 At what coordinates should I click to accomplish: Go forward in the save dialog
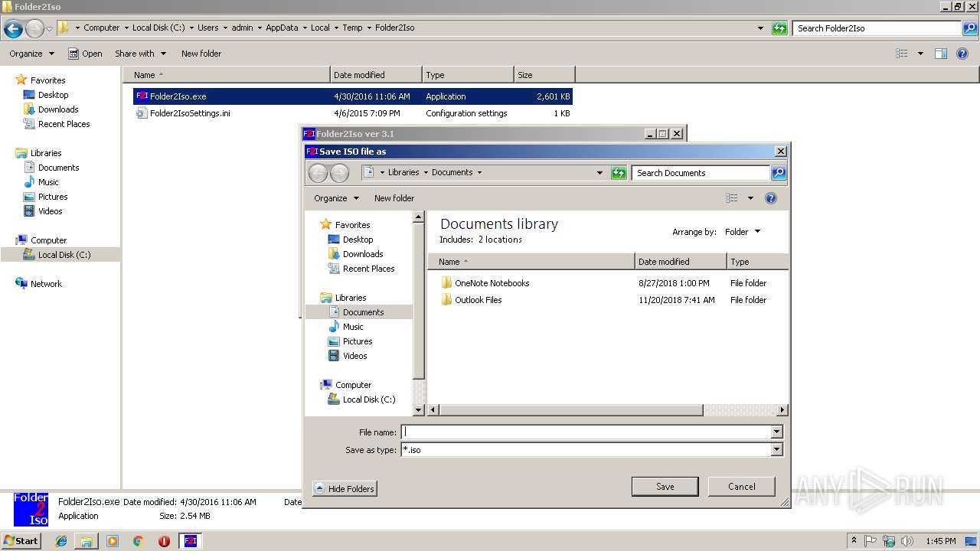(x=339, y=173)
